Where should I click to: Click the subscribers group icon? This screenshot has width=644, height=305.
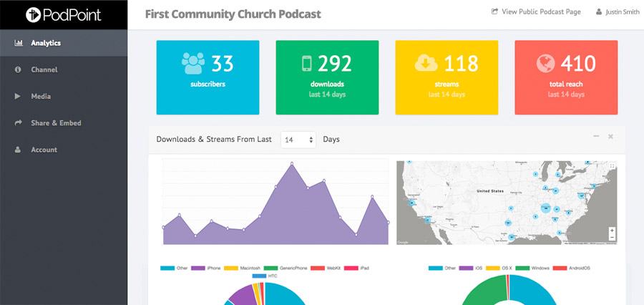193,63
